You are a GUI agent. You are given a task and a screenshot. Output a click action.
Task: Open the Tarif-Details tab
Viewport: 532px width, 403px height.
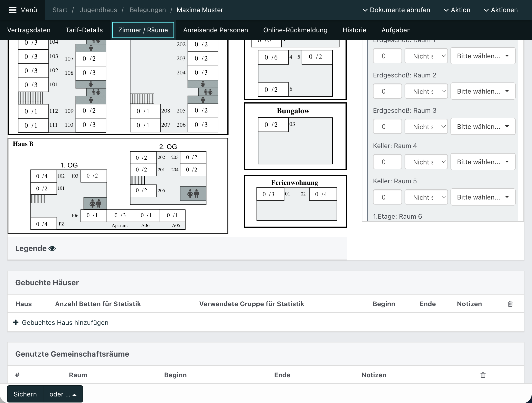pos(84,30)
